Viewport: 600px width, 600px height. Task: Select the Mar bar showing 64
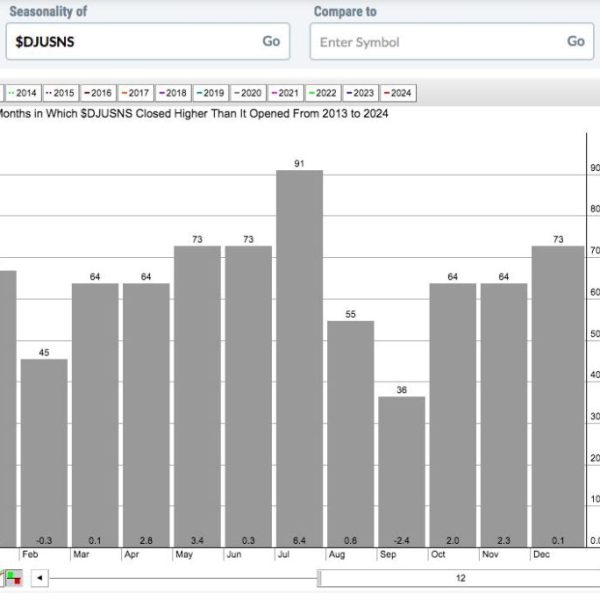coord(95,415)
